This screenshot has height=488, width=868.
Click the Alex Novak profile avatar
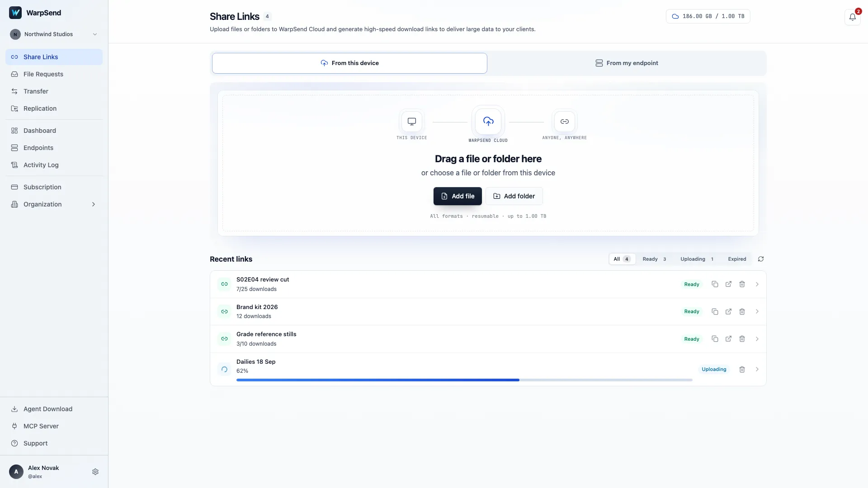click(x=16, y=472)
